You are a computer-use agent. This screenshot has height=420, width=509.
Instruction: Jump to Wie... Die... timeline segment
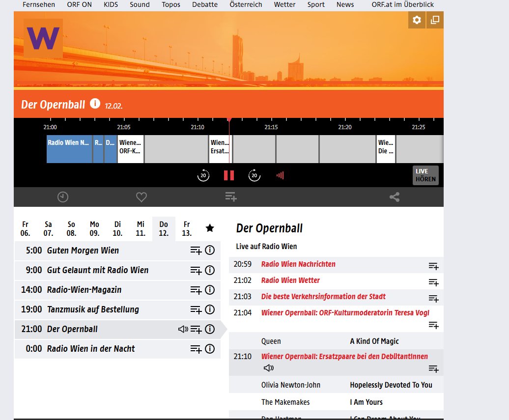tap(386, 149)
